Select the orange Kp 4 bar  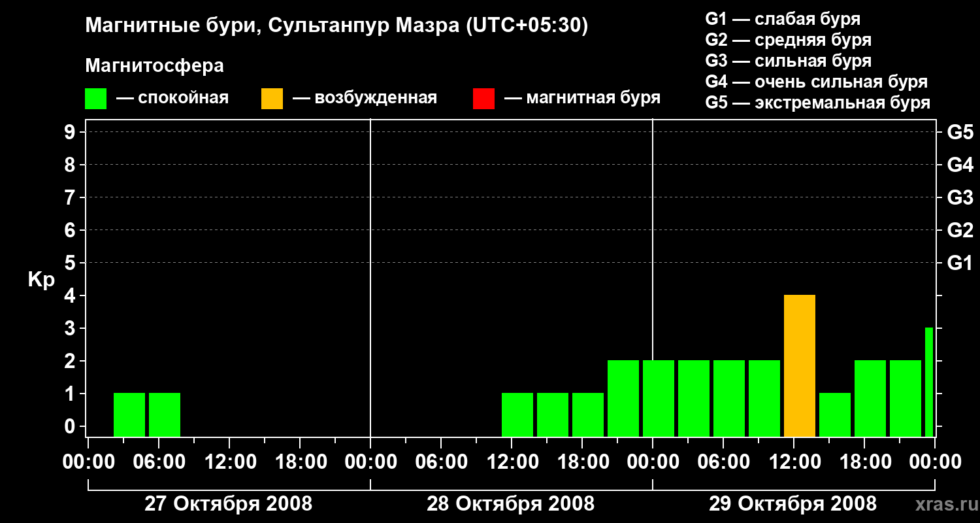(x=800, y=365)
